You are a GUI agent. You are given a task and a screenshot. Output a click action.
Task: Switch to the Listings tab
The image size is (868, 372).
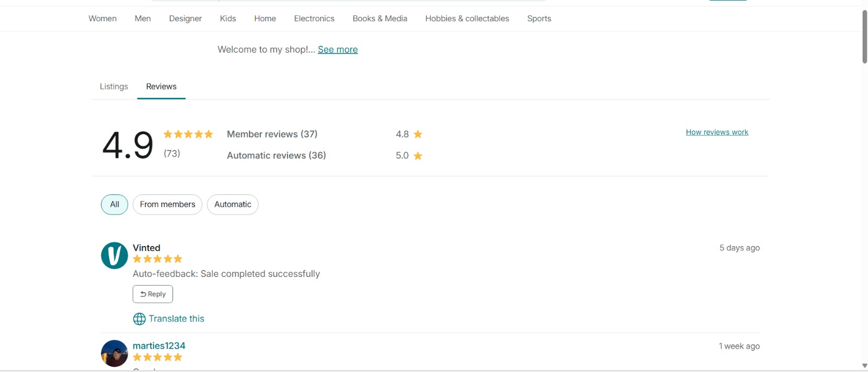pyautogui.click(x=114, y=86)
